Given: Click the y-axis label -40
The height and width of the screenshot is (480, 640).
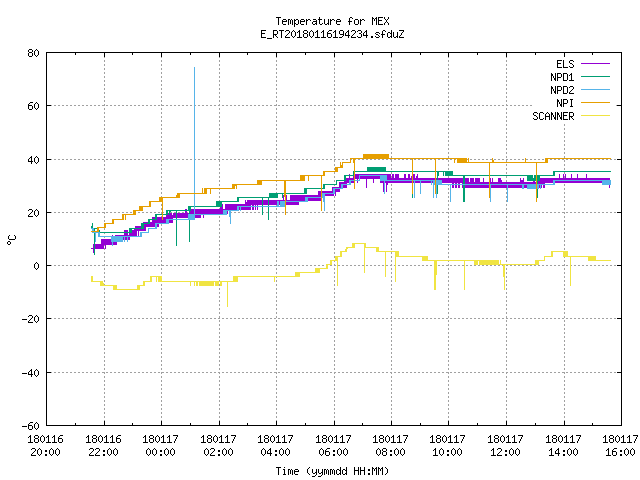Looking at the screenshot, I should click(31, 373).
